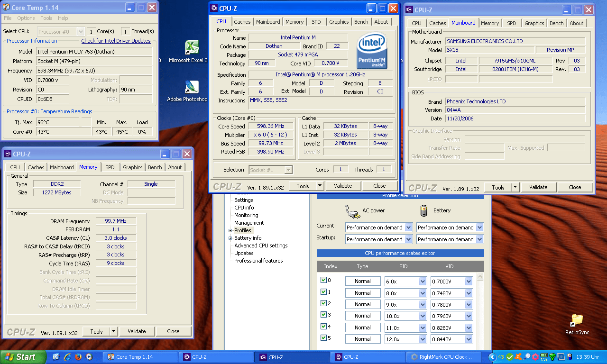Screen dimensions: 607x364
Task: Uncheck performance state index 5
Action: click(x=323, y=338)
